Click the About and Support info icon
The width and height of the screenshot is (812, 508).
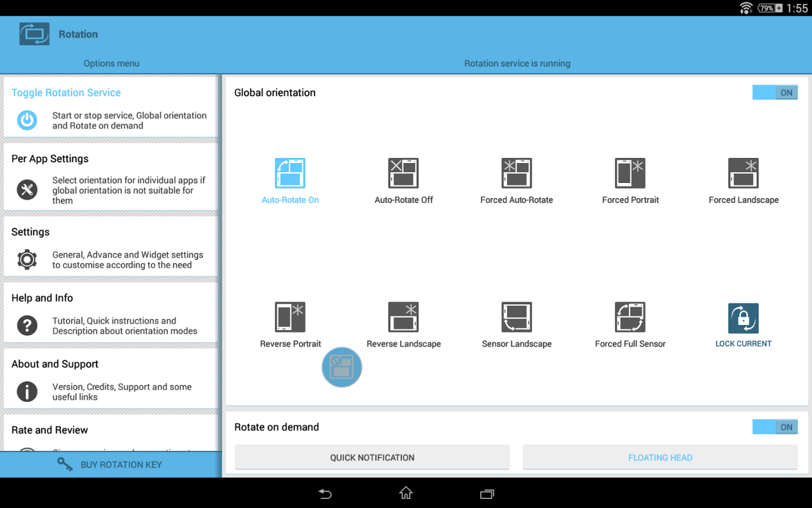[27, 391]
